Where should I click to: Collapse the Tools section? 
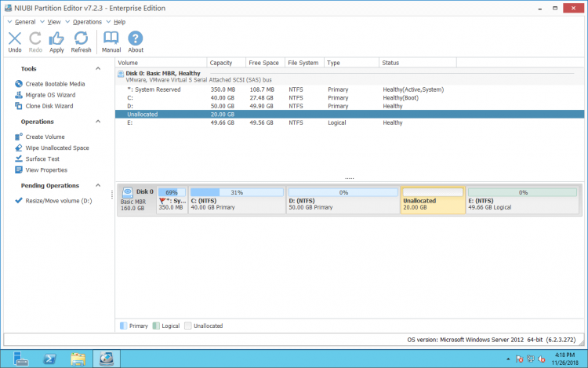98,69
